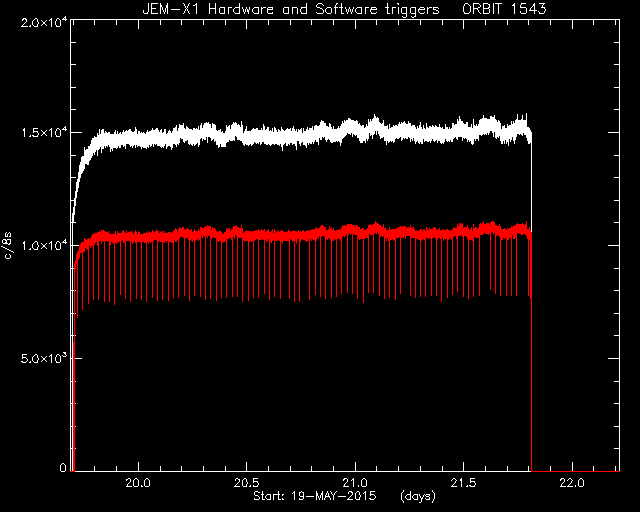Click the 0 origin label on y-axis

63,467
